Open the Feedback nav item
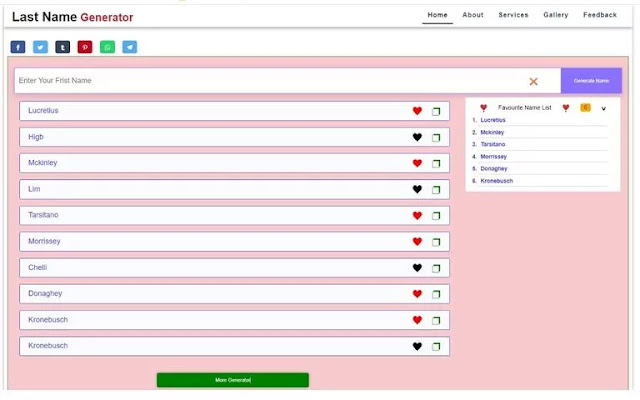The width and height of the screenshot is (640, 400). [600, 15]
